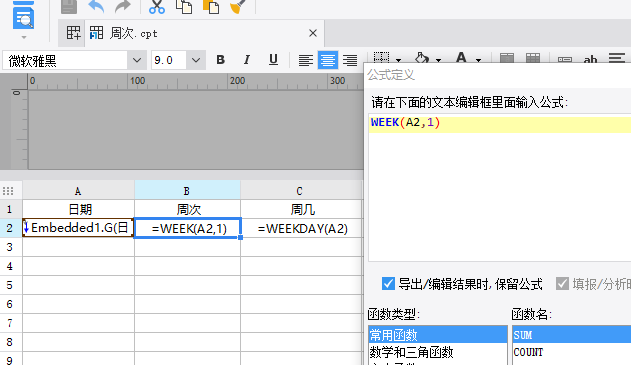The height and width of the screenshot is (365, 631).
Task: Click the merge cells icon
Action: click(507, 58)
